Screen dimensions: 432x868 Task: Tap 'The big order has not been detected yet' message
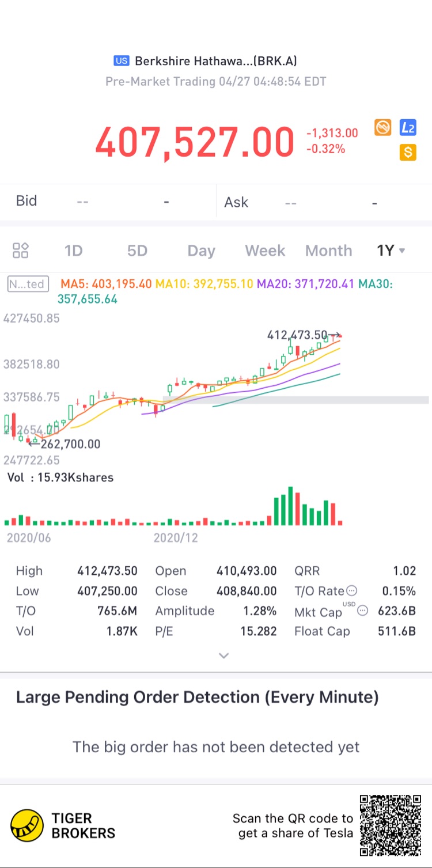click(216, 747)
